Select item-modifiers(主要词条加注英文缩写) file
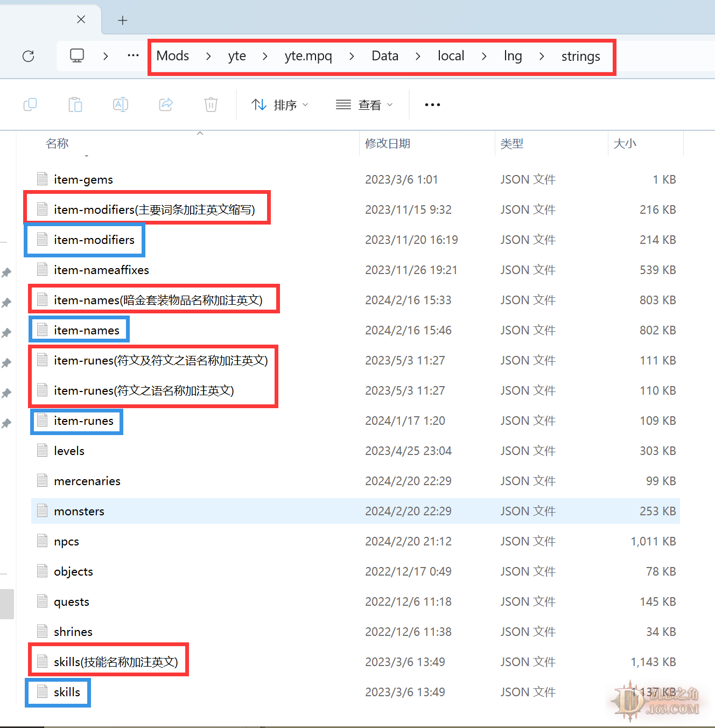 coord(155,209)
